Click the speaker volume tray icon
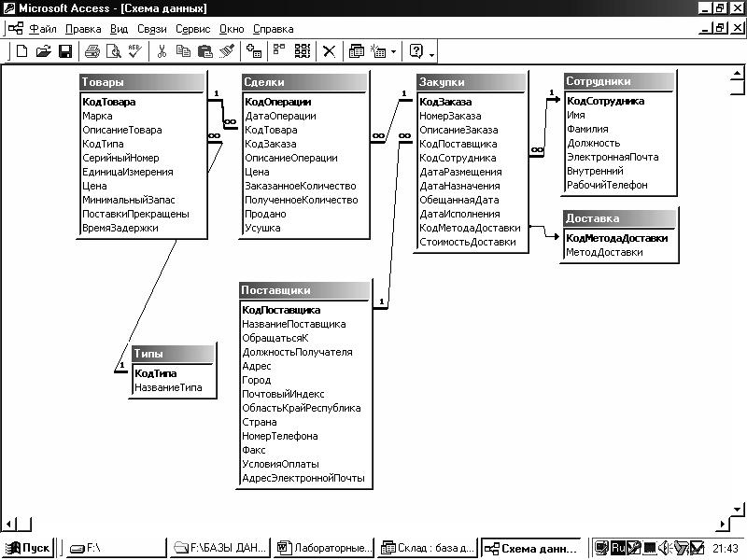This screenshot has height=560, width=747. click(665, 548)
